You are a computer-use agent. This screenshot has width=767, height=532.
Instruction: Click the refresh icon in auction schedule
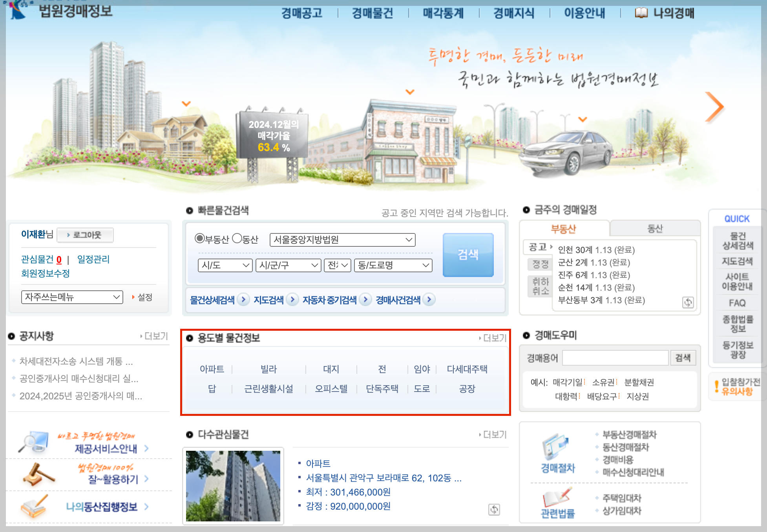(x=688, y=302)
